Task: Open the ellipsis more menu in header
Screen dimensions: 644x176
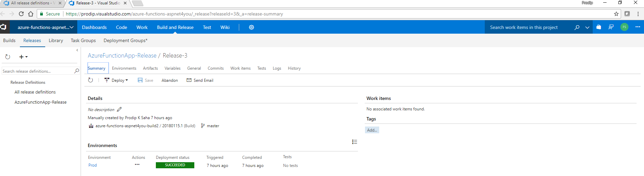Action: pos(638,27)
